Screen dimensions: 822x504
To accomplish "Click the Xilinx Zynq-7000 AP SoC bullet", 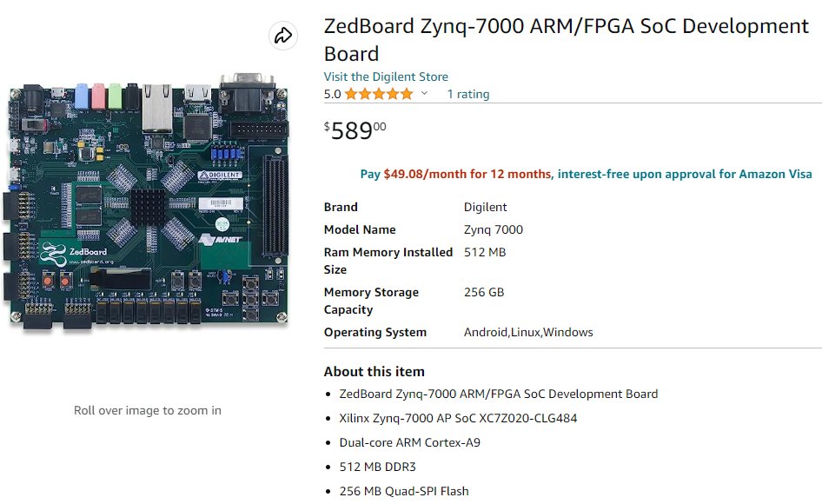I will (x=458, y=418).
